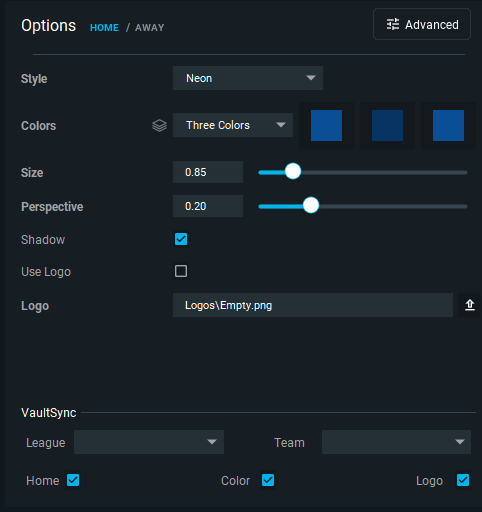
Task: Click the Logos\Empty.png path field
Action: click(313, 305)
